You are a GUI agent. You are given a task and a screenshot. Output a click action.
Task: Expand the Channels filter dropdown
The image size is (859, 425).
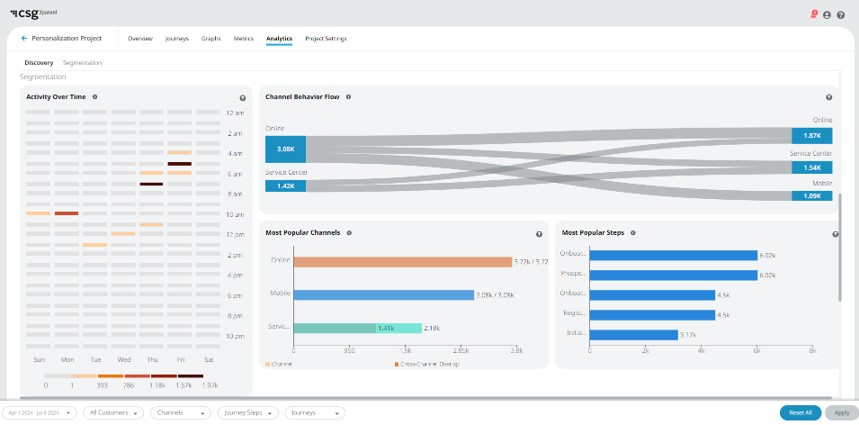coord(180,412)
